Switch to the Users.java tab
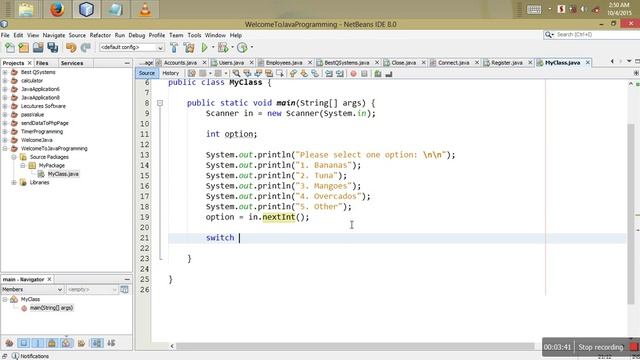 231,63
